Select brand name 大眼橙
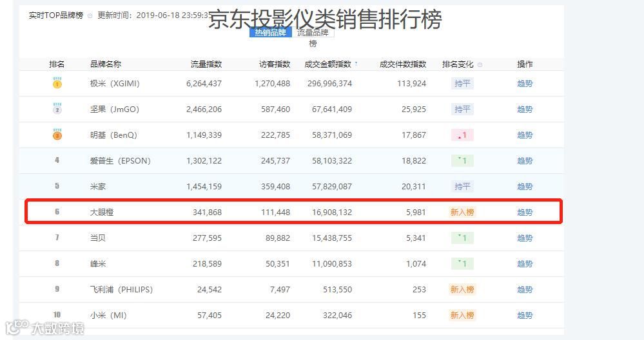Viewport: 644px width, 340px height. pos(101,212)
